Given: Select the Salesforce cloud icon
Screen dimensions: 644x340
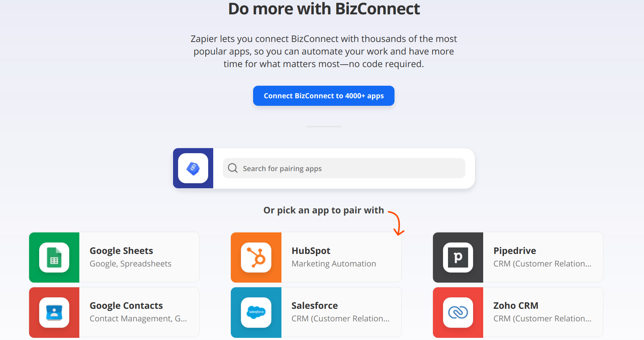Looking at the screenshot, I should coord(256,312).
